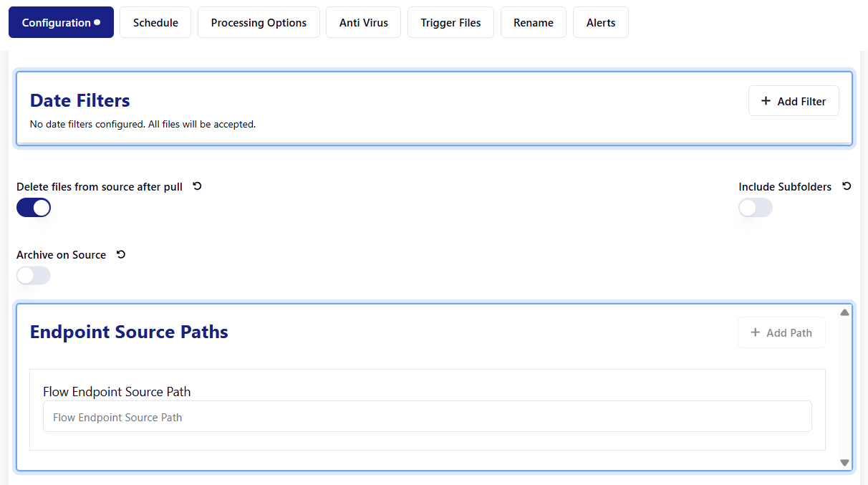This screenshot has width=868, height=485.
Task: Reset the Archive on Source setting
Action: click(x=121, y=254)
